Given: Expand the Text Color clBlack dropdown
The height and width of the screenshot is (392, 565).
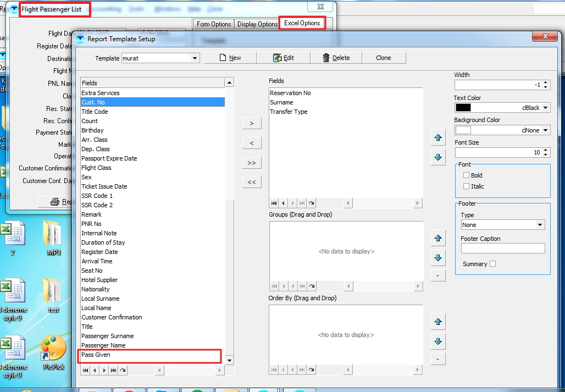Looking at the screenshot, I should [x=546, y=108].
